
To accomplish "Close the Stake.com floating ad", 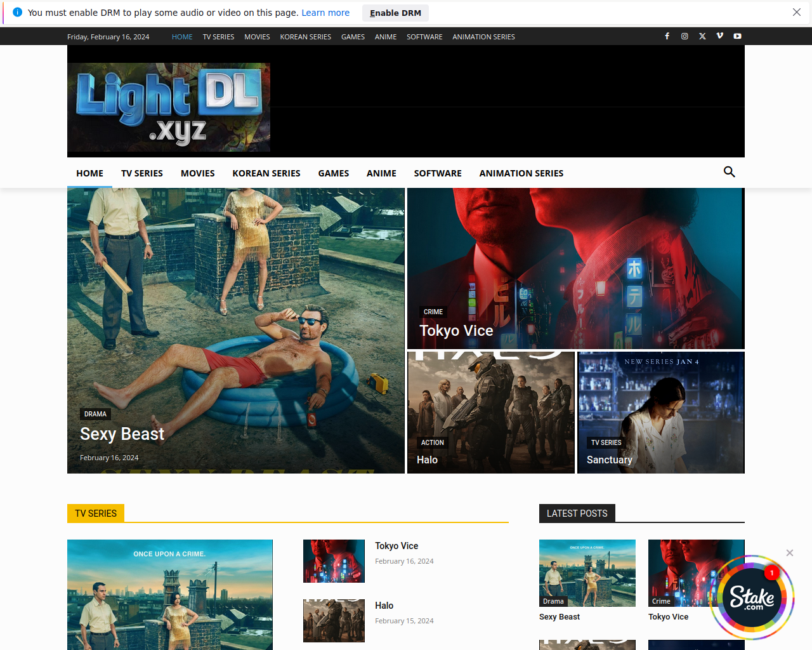I will tap(790, 553).
